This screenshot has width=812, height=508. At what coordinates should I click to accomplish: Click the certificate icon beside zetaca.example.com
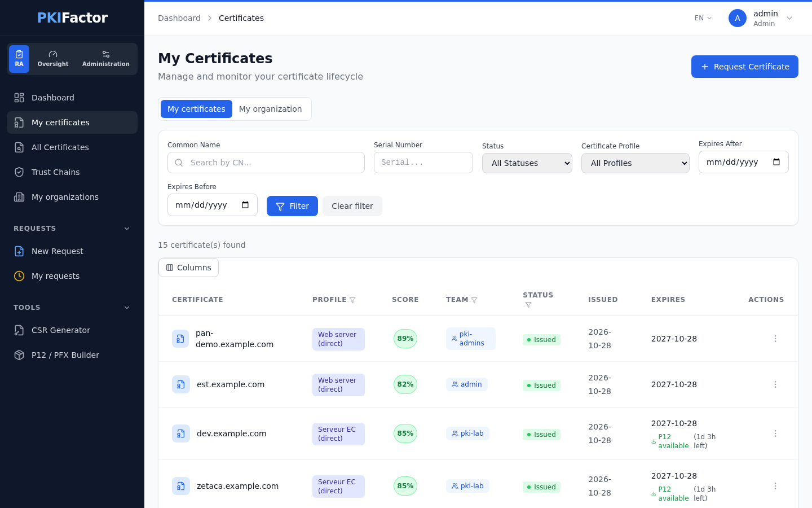coord(181,486)
